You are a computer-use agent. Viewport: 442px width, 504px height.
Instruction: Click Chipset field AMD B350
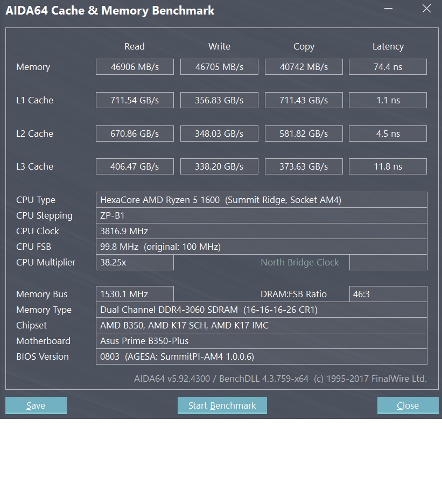pos(262,325)
